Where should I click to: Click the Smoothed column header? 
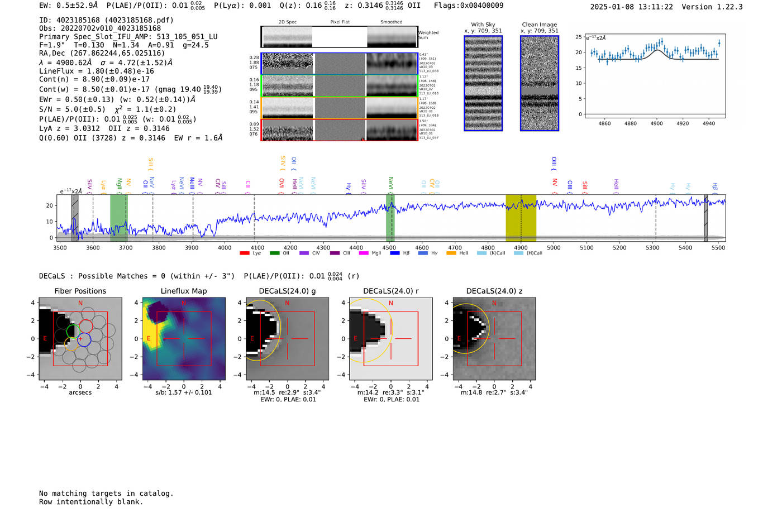coord(392,22)
